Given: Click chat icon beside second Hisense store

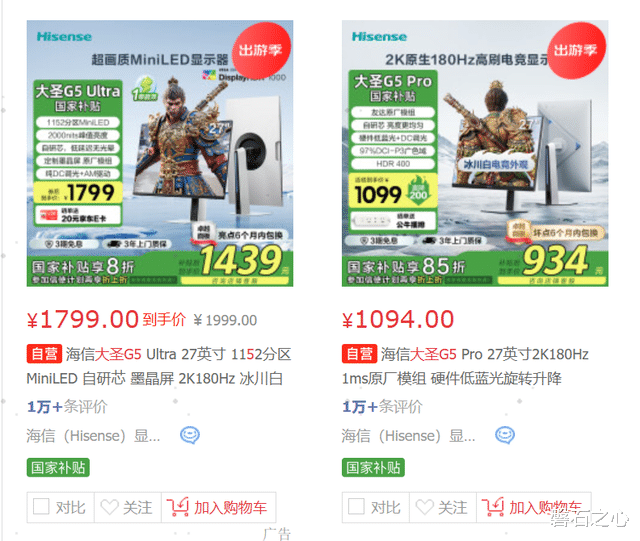Looking at the screenshot, I should [x=505, y=435].
